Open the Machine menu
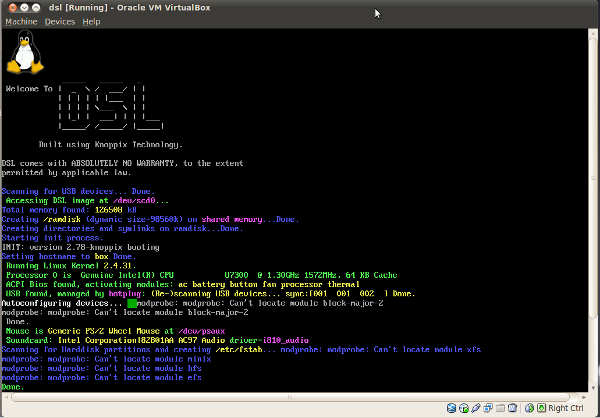Image resolution: width=600 pixels, height=418 pixels. point(21,22)
